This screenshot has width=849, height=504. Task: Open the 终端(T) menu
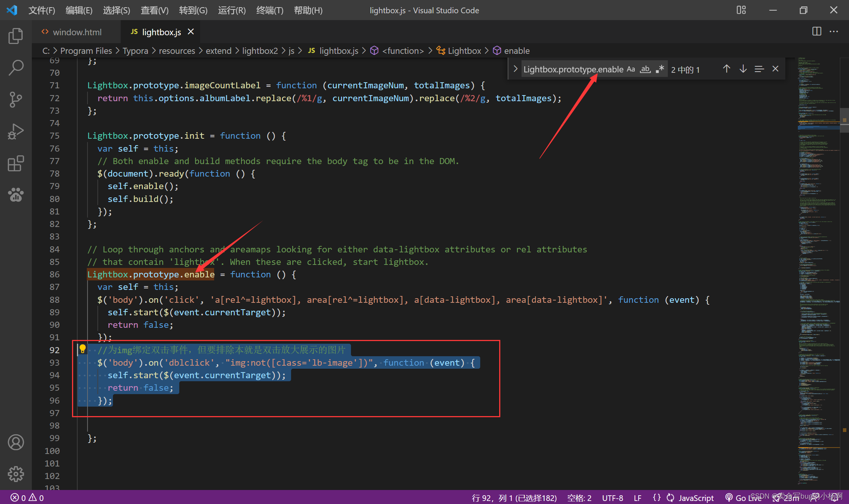(x=269, y=10)
